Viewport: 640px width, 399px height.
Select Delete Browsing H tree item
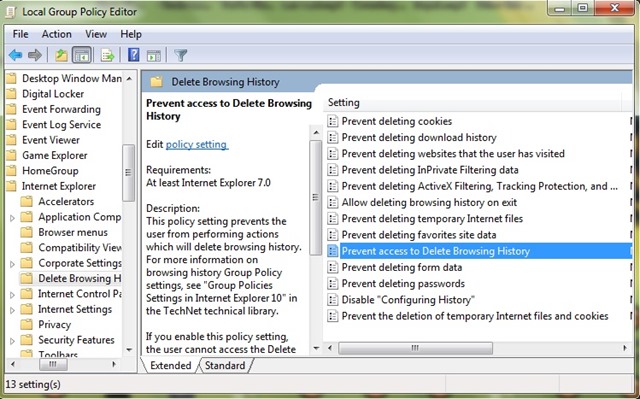click(x=80, y=279)
